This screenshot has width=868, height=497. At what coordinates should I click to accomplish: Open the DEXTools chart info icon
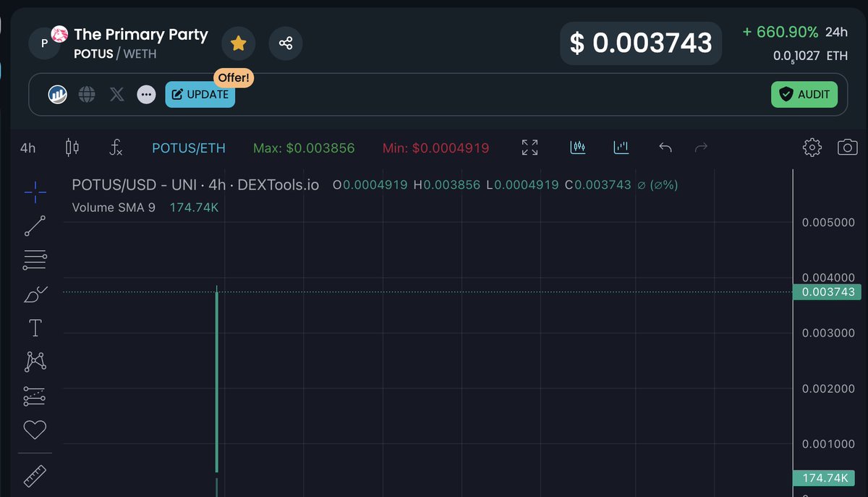click(58, 94)
